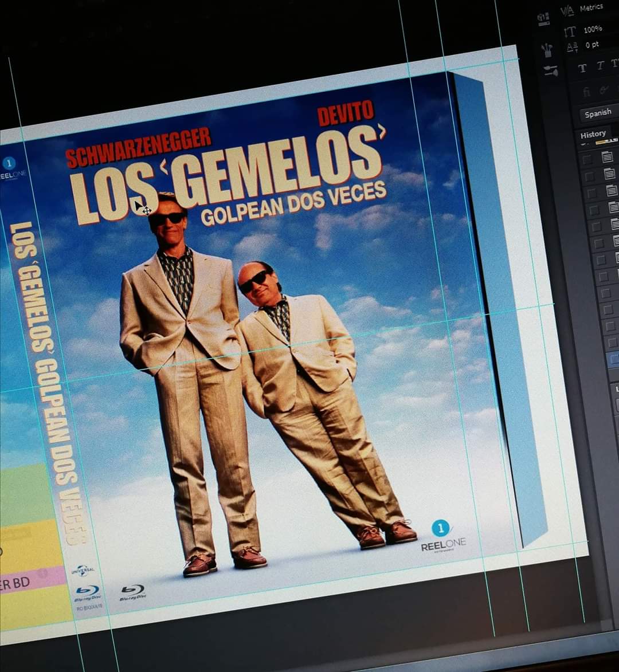Open the Spanish language dropdown

tap(600, 113)
